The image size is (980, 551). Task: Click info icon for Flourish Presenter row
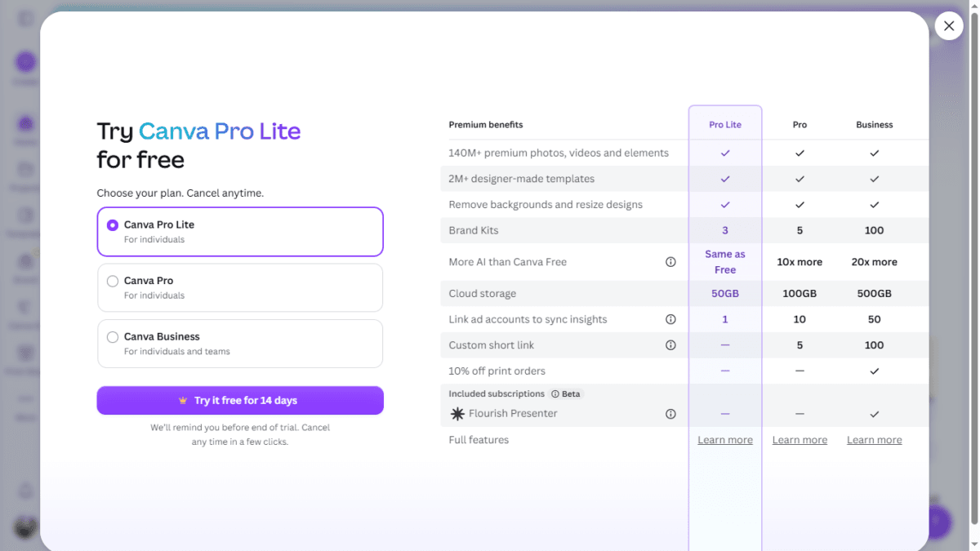[x=670, y=414]
